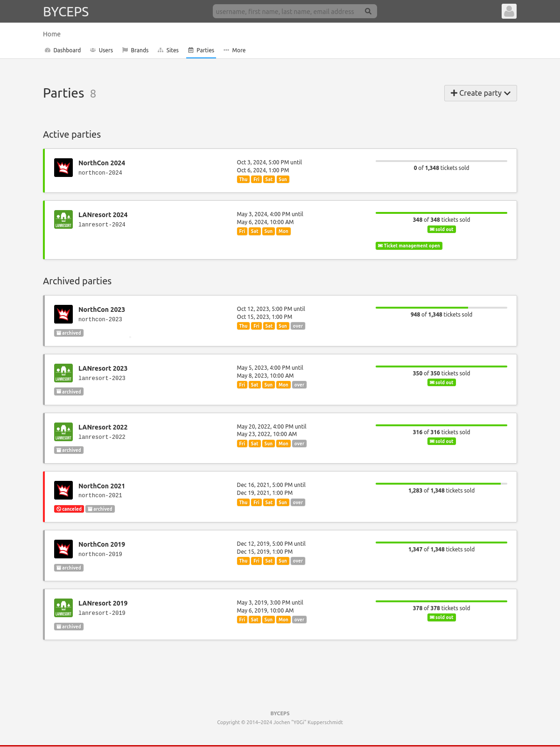Viewport: 560px width, 747px height.
Task: Open the user avatar menu
Action: pyautogui.click(x=509, y=11)
